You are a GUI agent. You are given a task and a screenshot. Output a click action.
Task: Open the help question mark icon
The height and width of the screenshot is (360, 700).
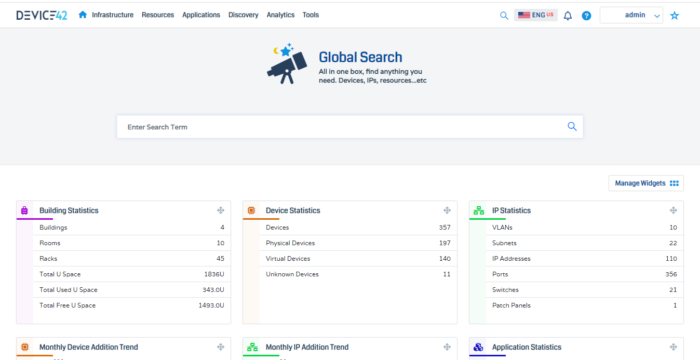point(587,16)
